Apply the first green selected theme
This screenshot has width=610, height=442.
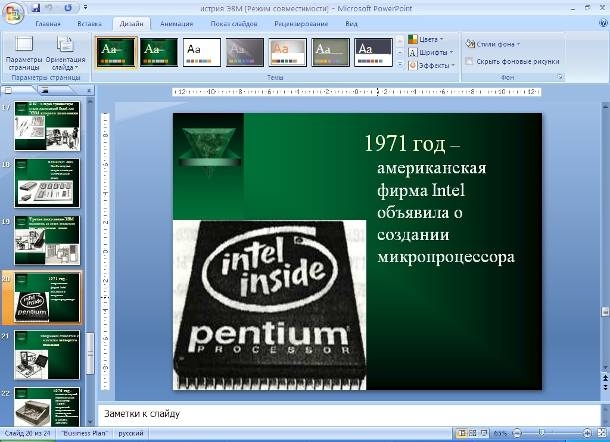(116, 52)
